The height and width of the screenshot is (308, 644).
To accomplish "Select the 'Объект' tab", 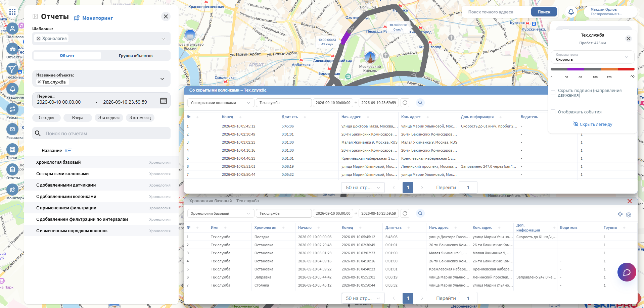I will coord(67,56).
